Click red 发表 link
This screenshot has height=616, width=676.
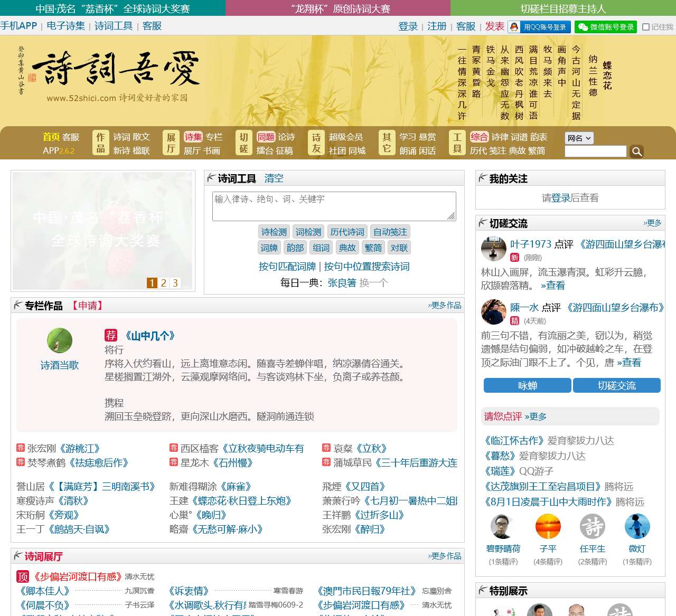point(495,26)
